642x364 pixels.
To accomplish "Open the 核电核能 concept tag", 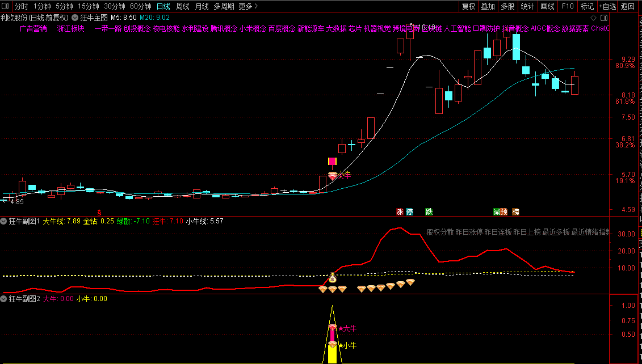I will 166,28.
